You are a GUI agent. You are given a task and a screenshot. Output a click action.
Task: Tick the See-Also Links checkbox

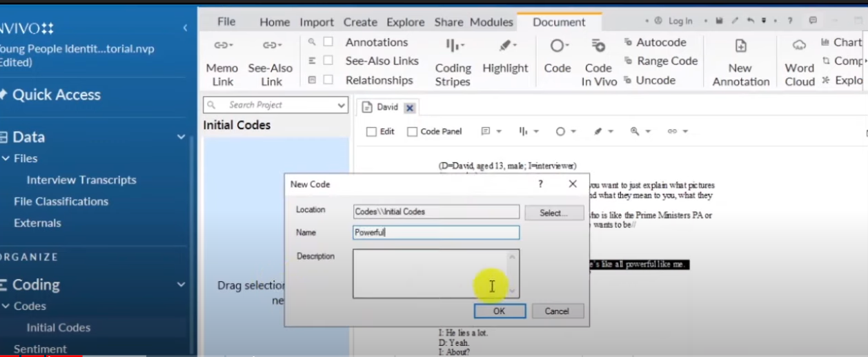(x=328, y=61)
